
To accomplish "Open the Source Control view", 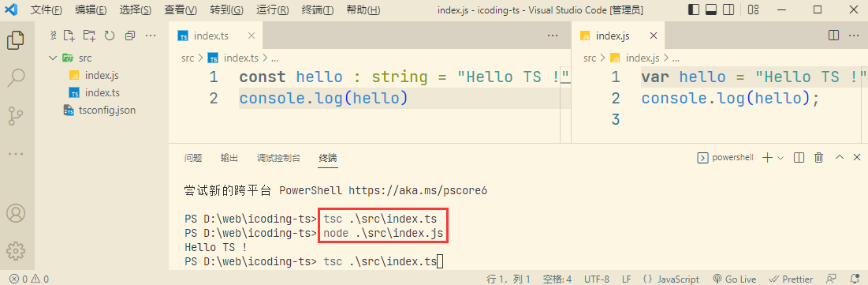I will coord(16,115).
